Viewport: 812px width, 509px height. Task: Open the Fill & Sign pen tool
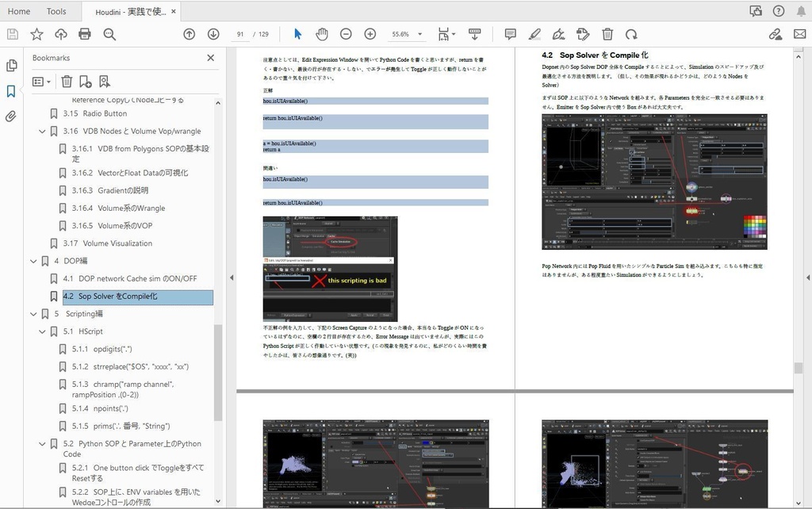[561, 33]
